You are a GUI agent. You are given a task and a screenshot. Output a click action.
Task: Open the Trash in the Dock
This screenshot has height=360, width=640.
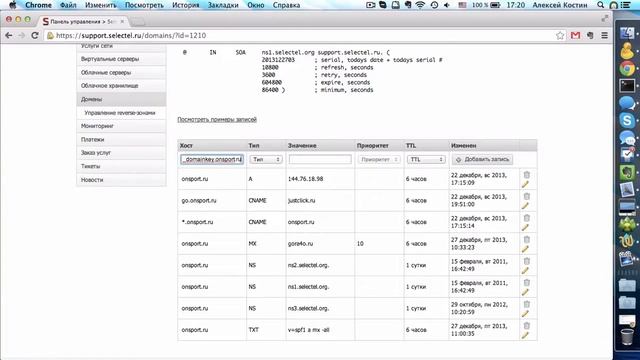click(627, 337)
